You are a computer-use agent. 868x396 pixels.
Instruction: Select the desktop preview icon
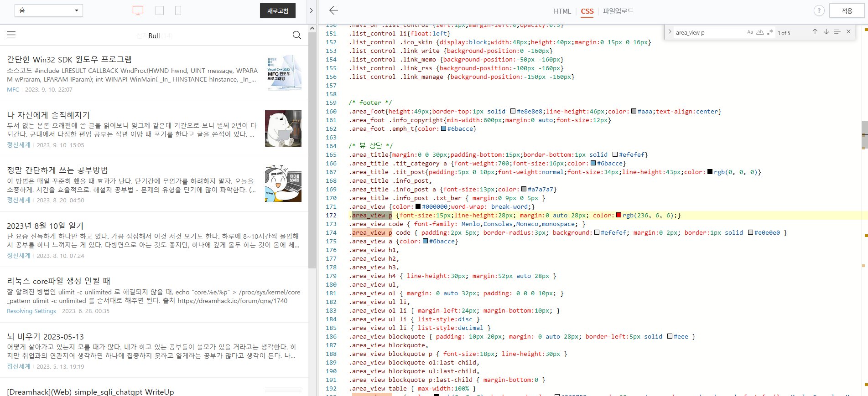click(x=138, y=10)
